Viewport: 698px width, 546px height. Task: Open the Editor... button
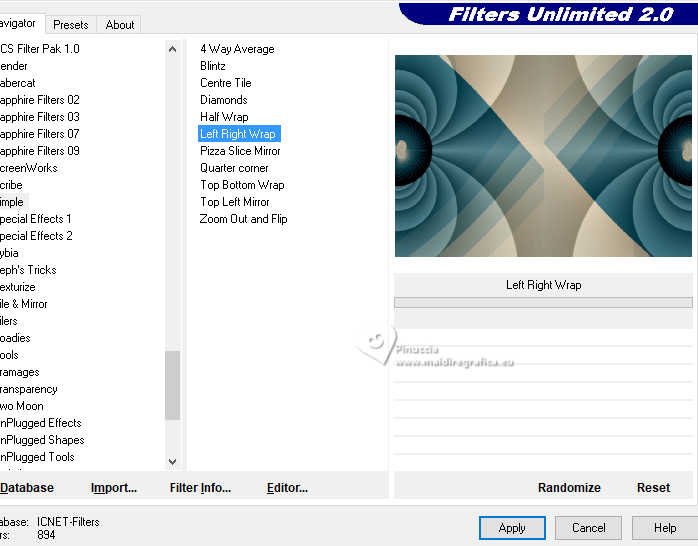coord(287,488)
